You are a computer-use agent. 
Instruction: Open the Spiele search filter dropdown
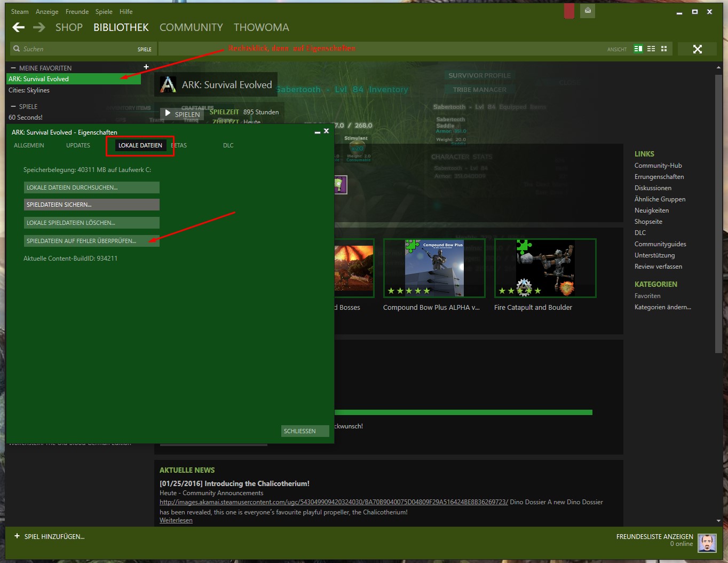pos(144,49)
